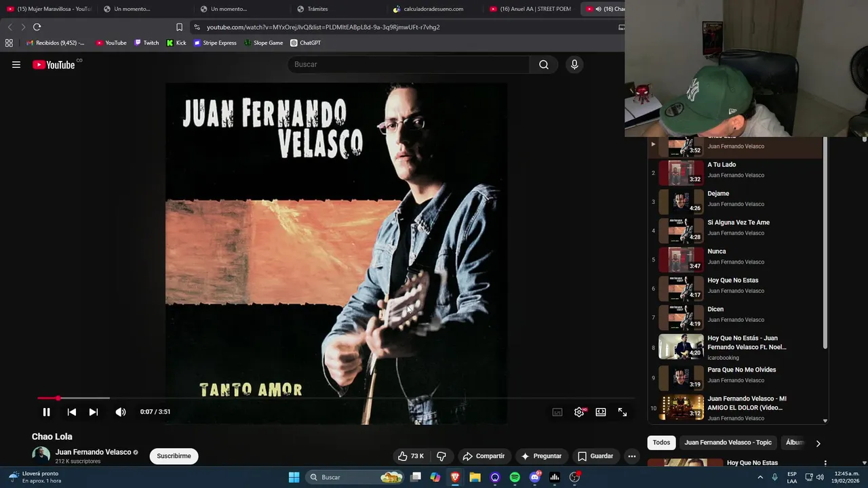Image resolution: width=868 pixels, height=488 pixels.
Task: Switch the player to theater mode
Action: click(x=601, y=412)
